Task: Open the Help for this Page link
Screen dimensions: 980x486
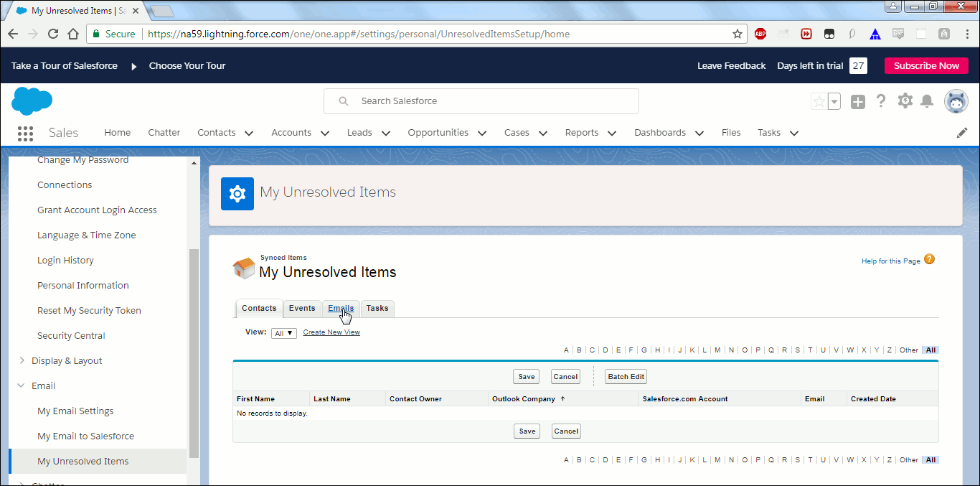Action: pyautogui.click(x=890, y=261)
